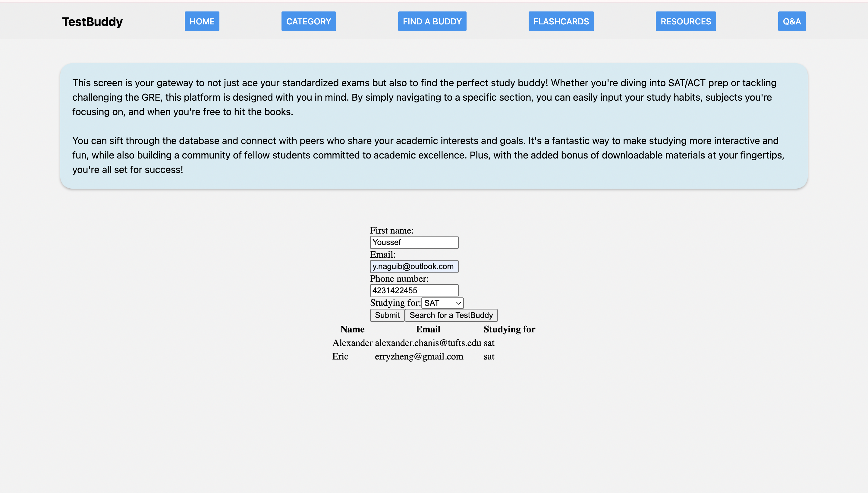The width and height of the screenshot is (868, 493).
Task: Click the Email column header
Action: pyautogui.click(x=428, y=329)
